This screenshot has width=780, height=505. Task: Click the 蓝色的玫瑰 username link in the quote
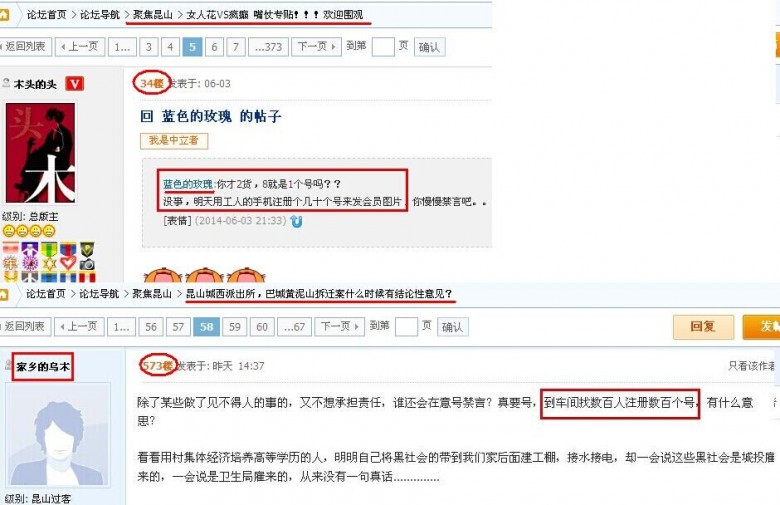click(x=188, y=184)
